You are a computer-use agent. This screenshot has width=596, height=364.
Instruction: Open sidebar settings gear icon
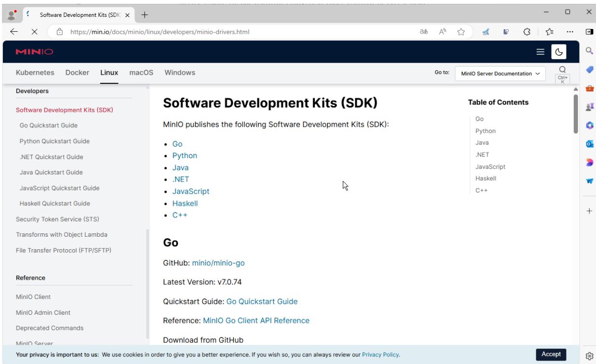tap(588, 357)
